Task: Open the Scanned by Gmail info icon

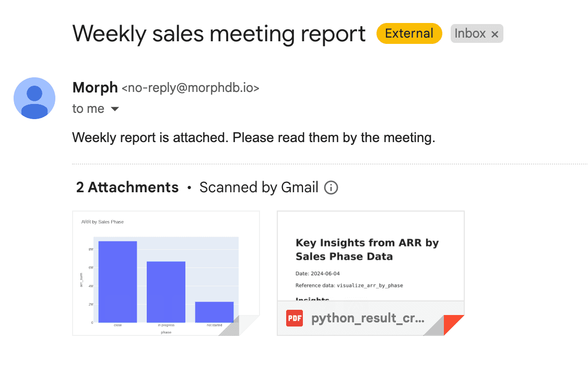Action: (331, 187)
